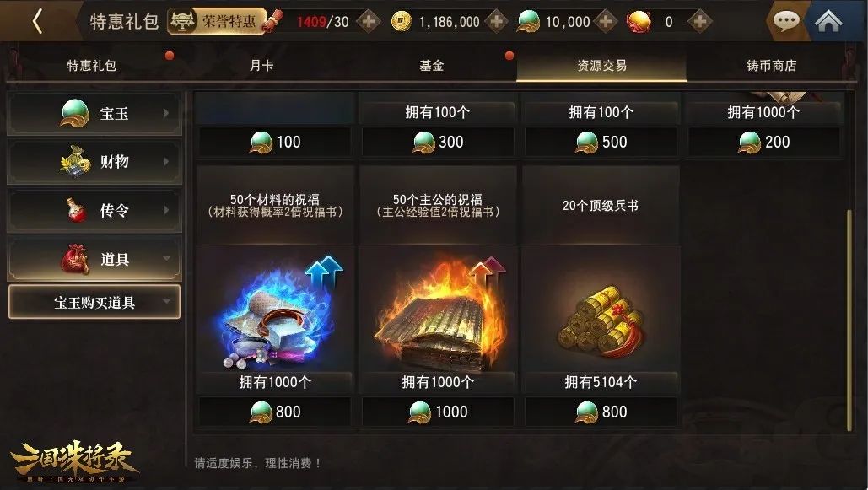Select the gold scrolls 顶级兵书 item
The image size is (868, 490).
[601, 309]
